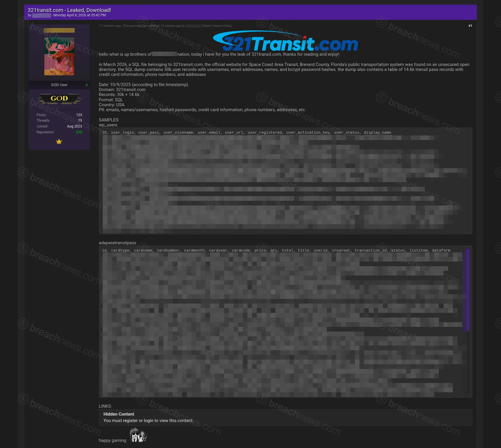This screenshot has width=501, height=448.
Task: Click the gunman emoji beside happy gaming
Action: coord(138,435)
